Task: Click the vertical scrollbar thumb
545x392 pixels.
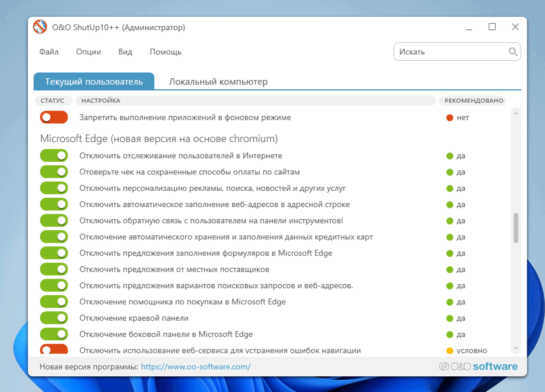Action: [x=516, y=228]
